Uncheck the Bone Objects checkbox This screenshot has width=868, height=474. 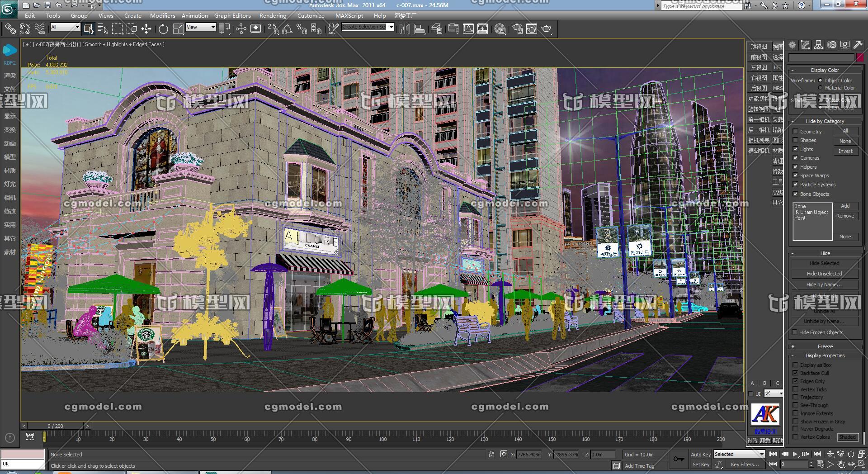click(796, 194)
